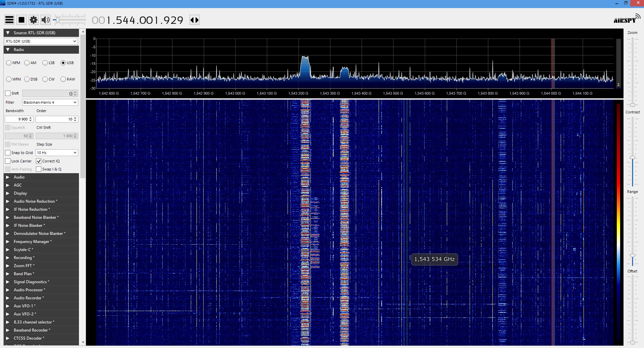
Task: Open the RTL-SDR (USB) source dropdown
Action: click(x=41, y=41)
